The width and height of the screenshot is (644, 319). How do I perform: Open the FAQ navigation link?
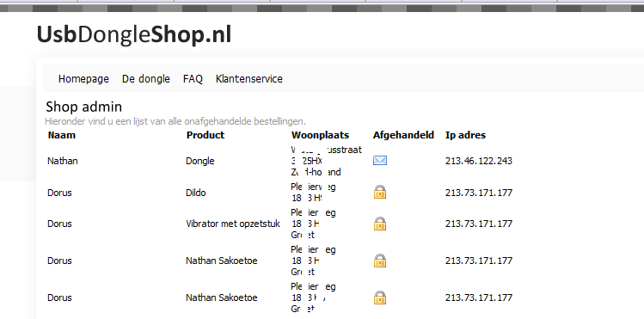(193, 79)
